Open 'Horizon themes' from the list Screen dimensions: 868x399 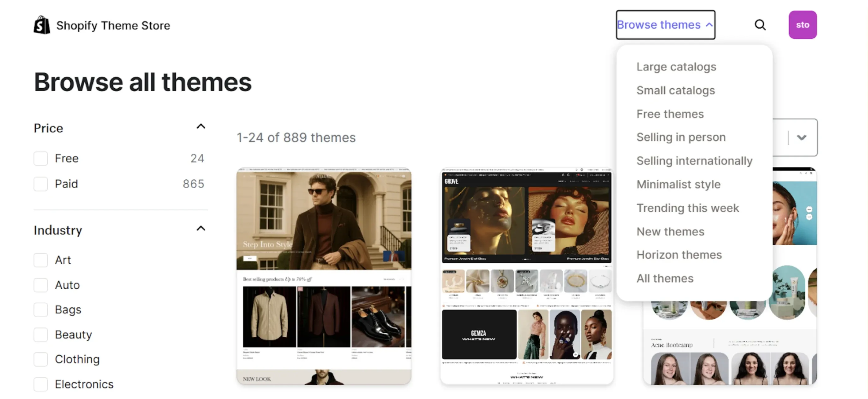[679, 255]
